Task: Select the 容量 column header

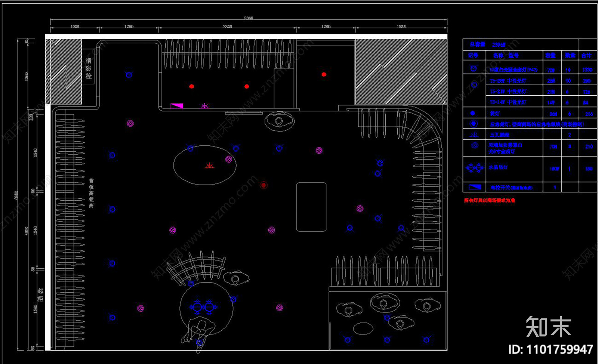Action: pos(550,55)
